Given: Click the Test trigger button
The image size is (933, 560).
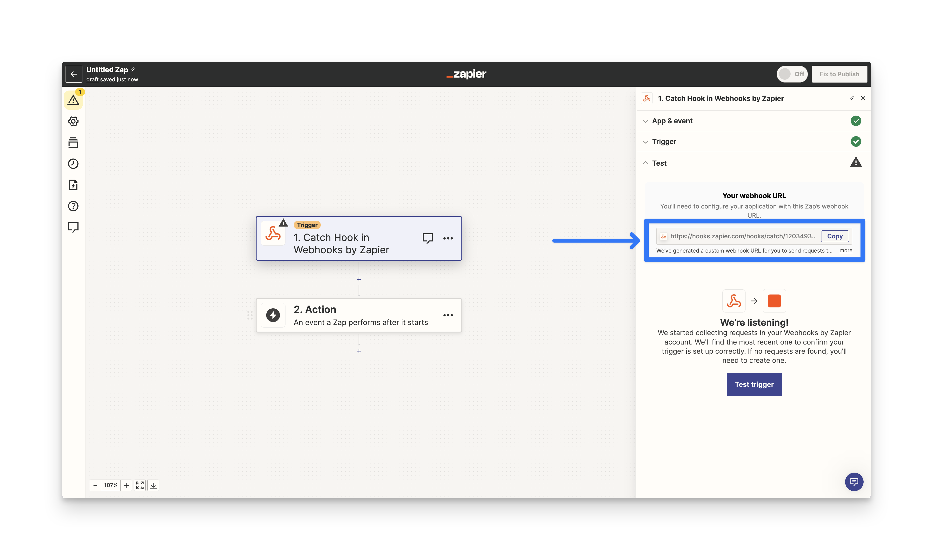Looking at the screenshot, I should pyautogui.click(x=754, y=384).
